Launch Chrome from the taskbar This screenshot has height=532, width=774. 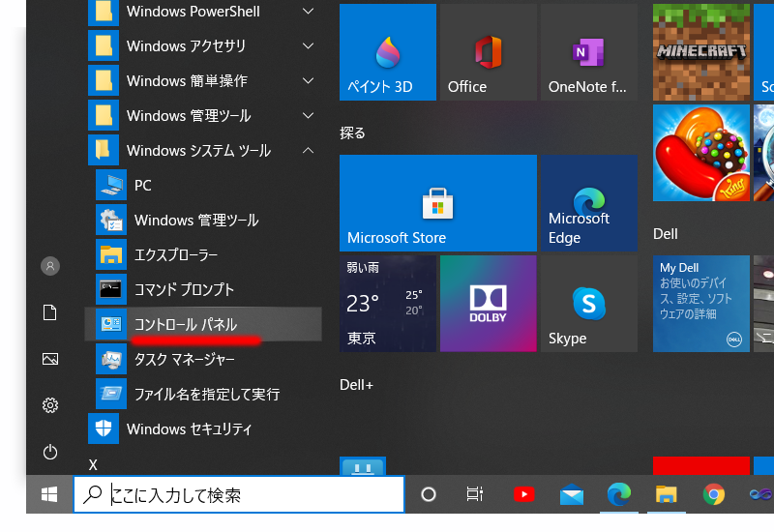714,494
